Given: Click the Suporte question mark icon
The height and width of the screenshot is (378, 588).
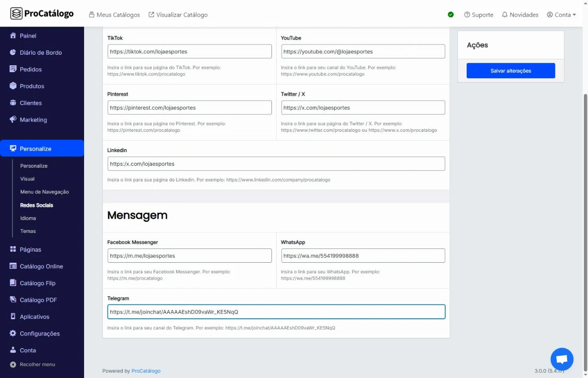Looking at the screenshot, I should tap(467, 15).
